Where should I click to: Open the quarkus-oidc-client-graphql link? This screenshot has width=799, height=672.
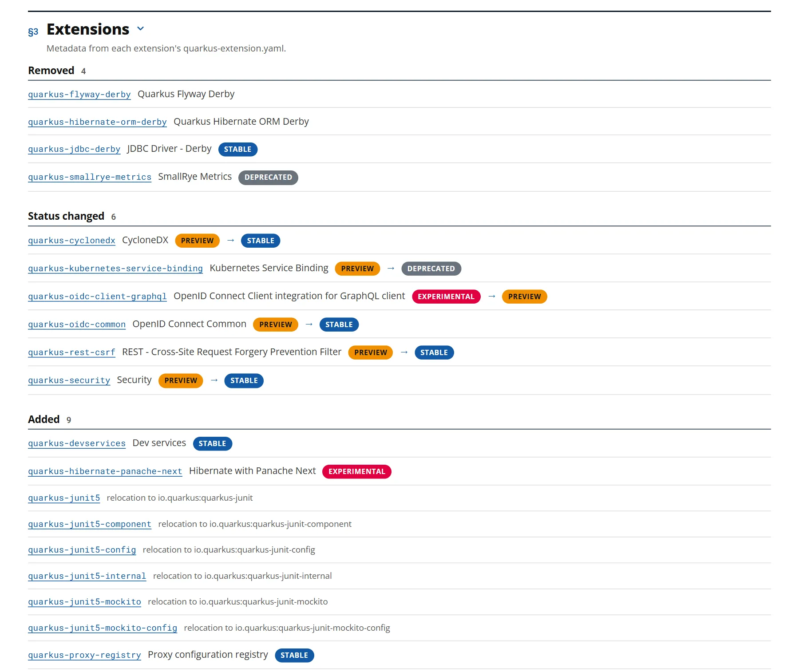[97, 296]
